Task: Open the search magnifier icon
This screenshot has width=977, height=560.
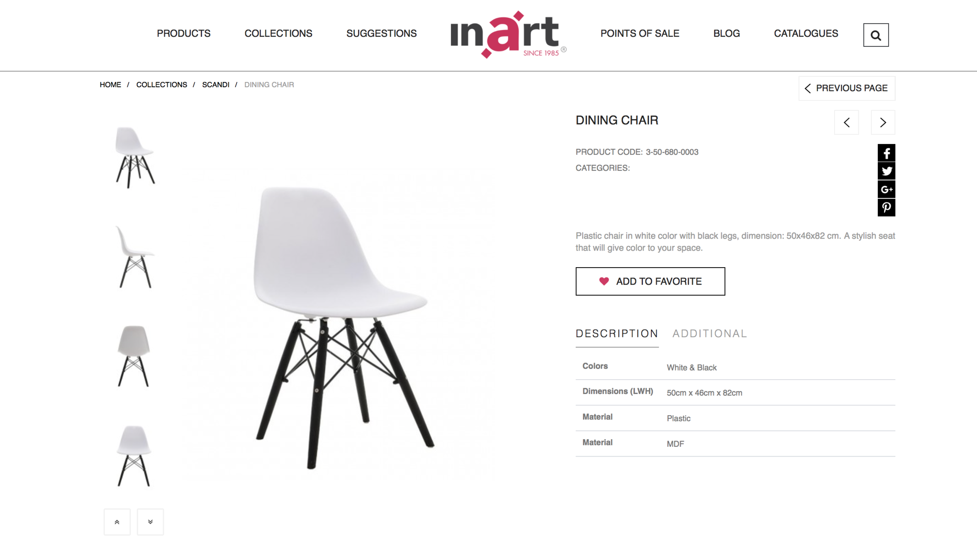Action: click(876, 35)
